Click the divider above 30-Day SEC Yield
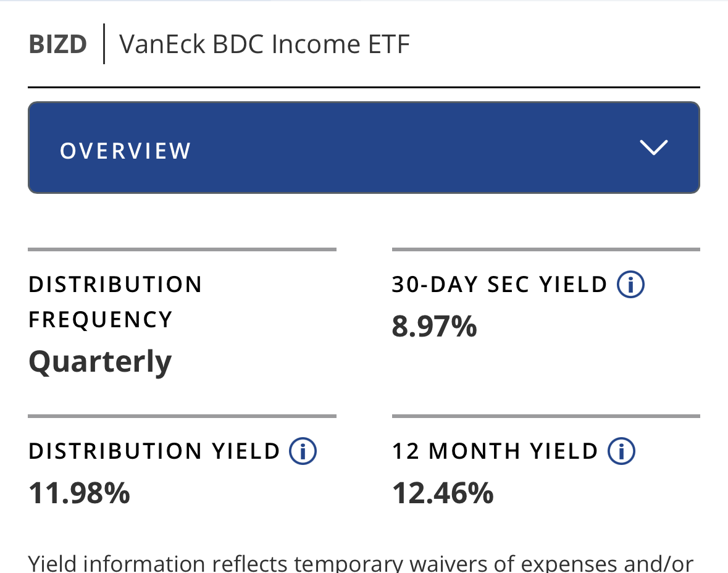Screen dimensions: 728x573 [546, 249]
